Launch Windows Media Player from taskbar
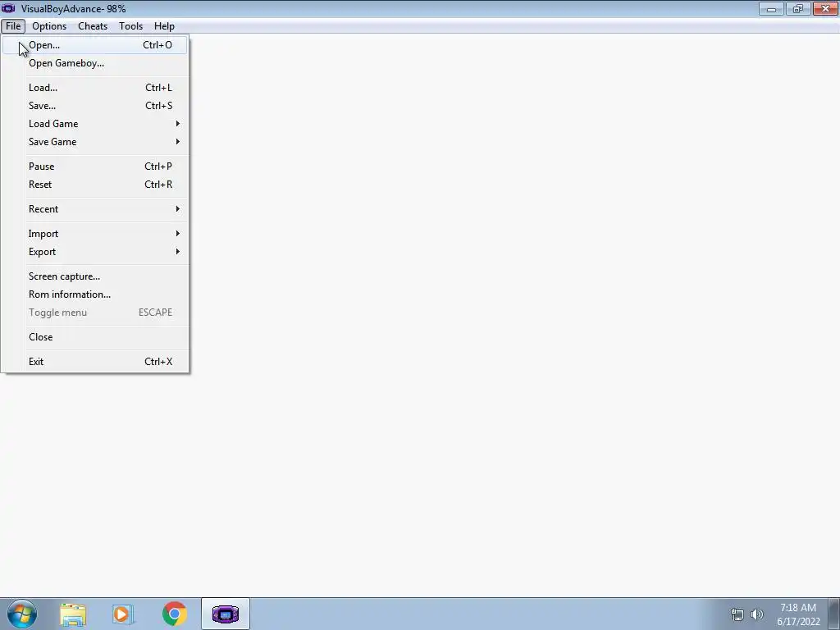 (x=123, y=614)
